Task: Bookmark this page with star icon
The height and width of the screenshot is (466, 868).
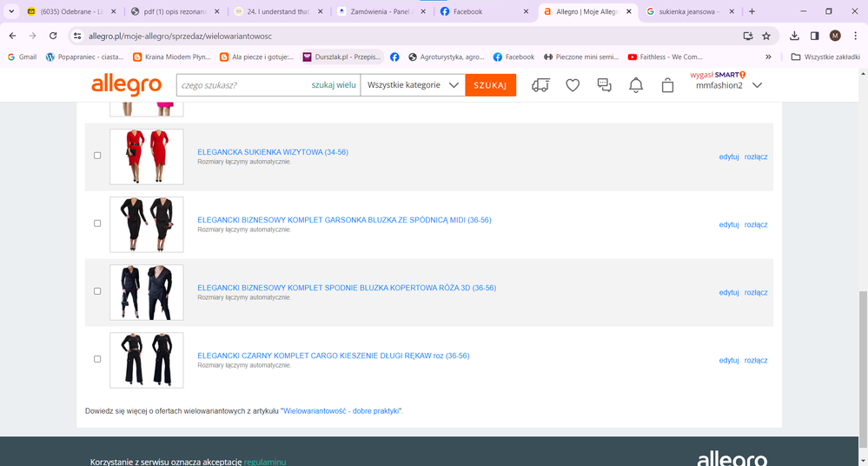Action: point(766,36)
